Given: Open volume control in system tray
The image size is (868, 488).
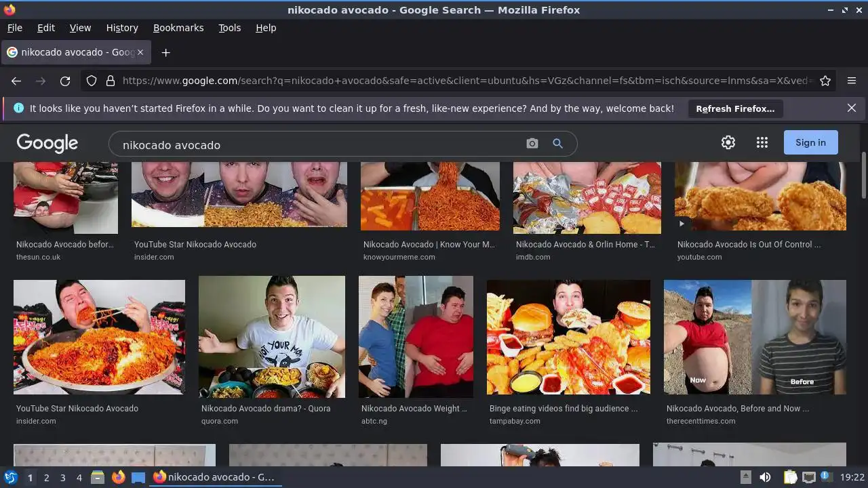Looking at the screenshot, I should point(765,477).
